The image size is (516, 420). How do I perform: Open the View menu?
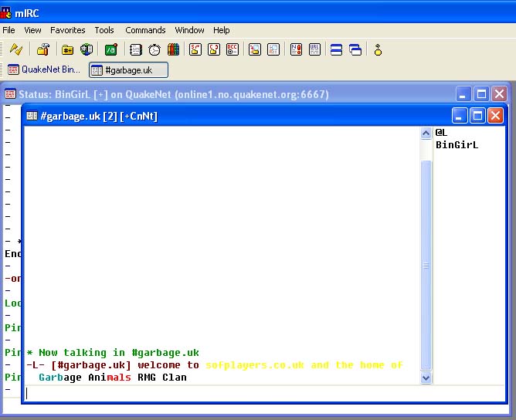(32, 30)
